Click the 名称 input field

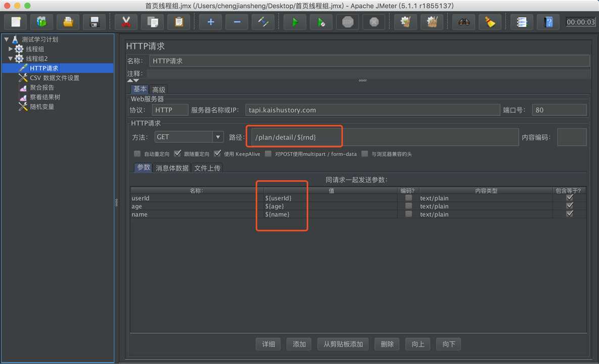pos(369,61)
